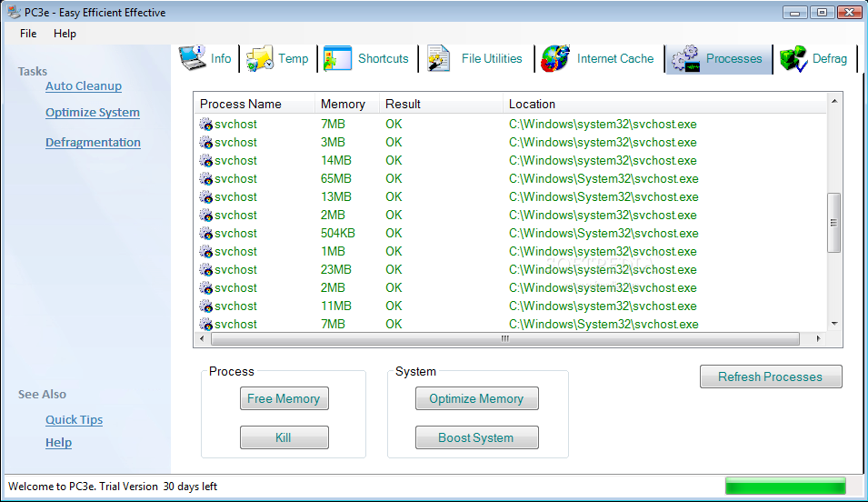Click the Info tab computer icon
Viewport: 868px width, 502px height.
(192, 57)
